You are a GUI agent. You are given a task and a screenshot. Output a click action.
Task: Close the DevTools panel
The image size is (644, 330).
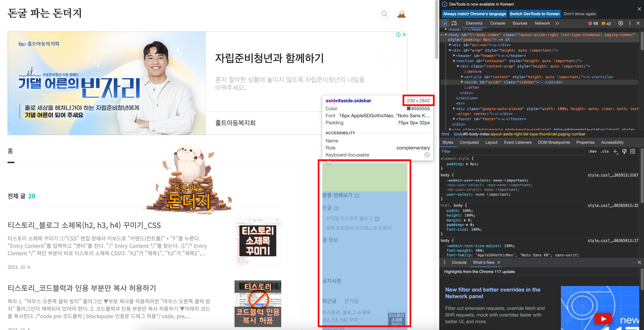click(x=638, y=23)
